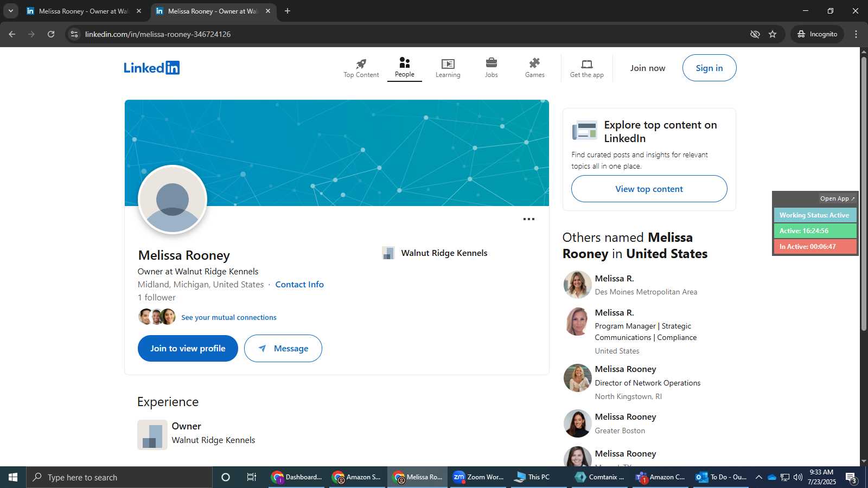Click Melissa Rooney's default profile avatar

click(173, 200)
